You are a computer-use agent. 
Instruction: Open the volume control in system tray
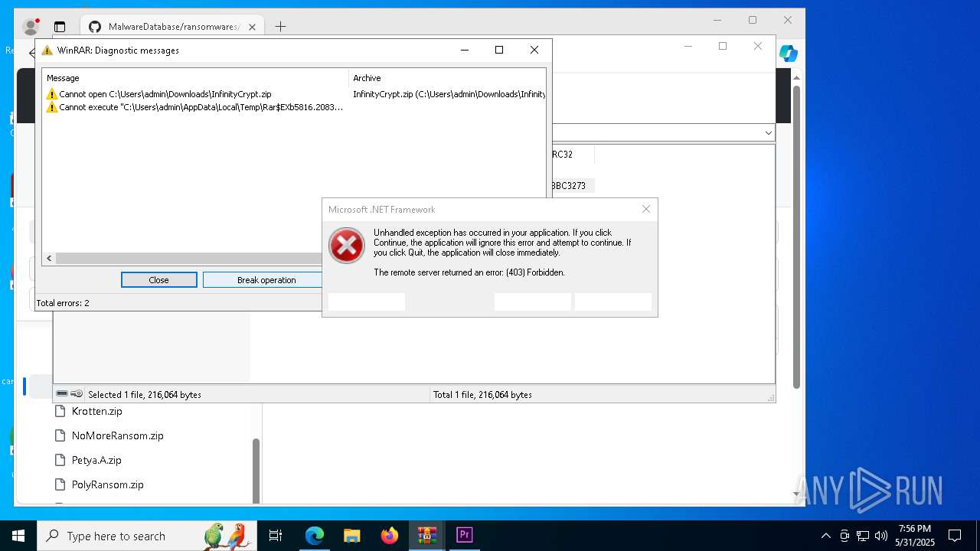coord(881,536)
